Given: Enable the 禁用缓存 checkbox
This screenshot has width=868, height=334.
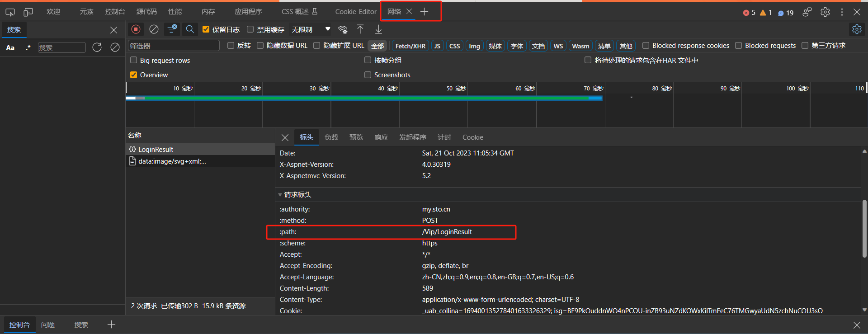Looking at the screenshot, I should [250, 29].
